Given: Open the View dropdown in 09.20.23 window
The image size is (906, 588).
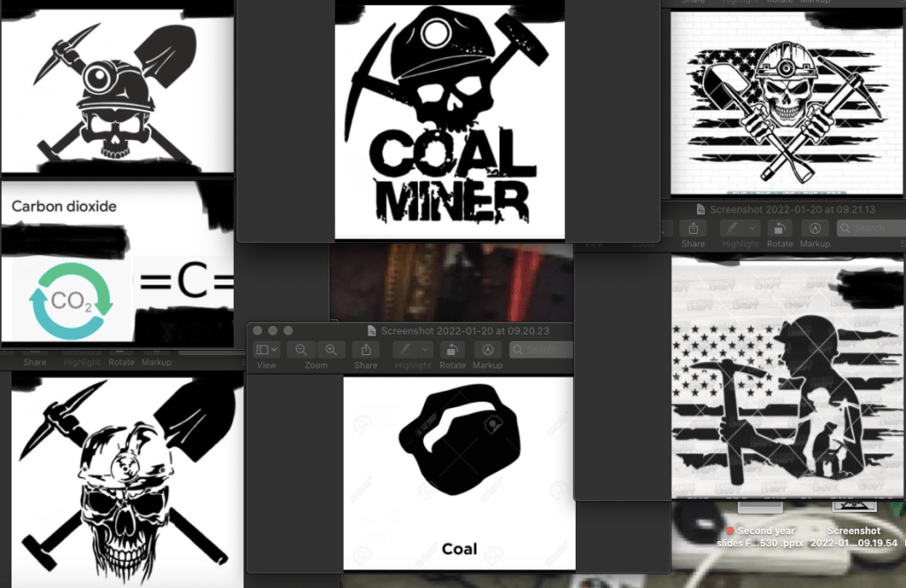Looking at the screenshot, I should (267, 350).
